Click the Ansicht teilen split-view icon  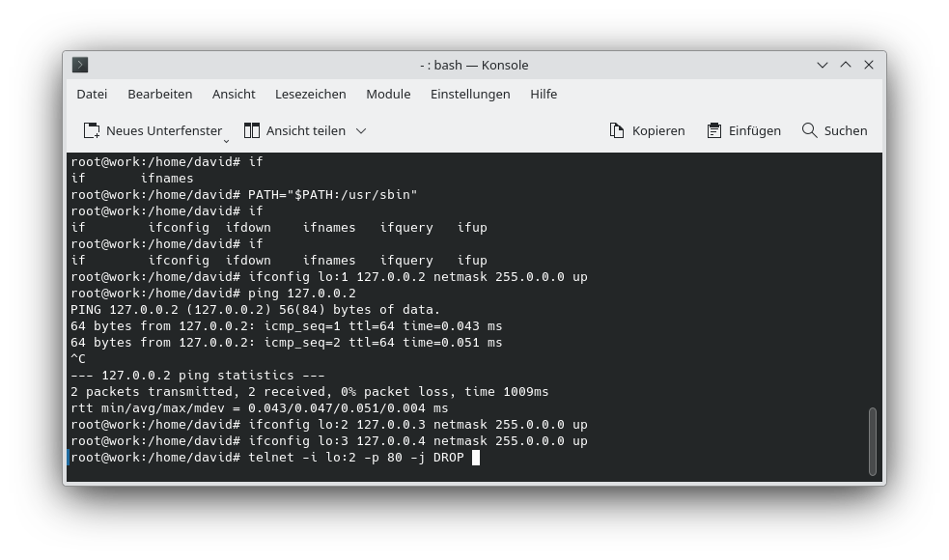tap(253, 129)
